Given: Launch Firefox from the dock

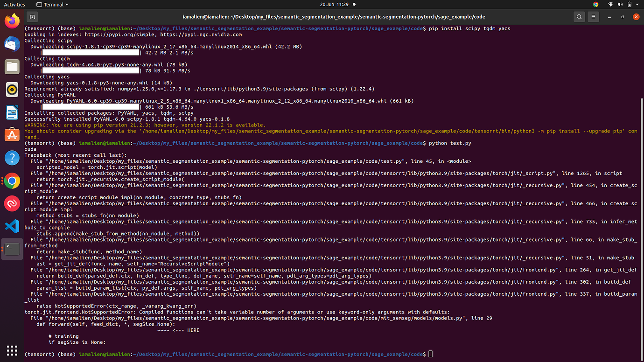Looking at the screenshot, I should pyautogui.click(x=12, y=21).
